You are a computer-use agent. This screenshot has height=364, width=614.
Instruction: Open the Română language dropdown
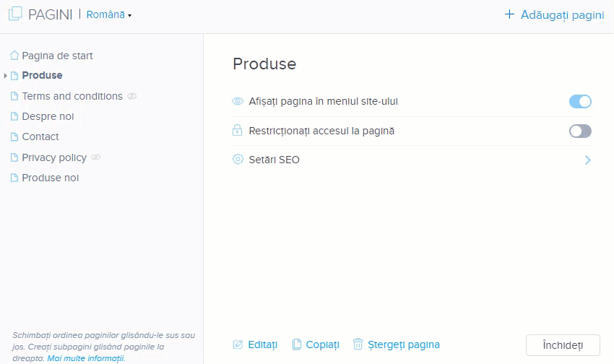pos(109,15)
